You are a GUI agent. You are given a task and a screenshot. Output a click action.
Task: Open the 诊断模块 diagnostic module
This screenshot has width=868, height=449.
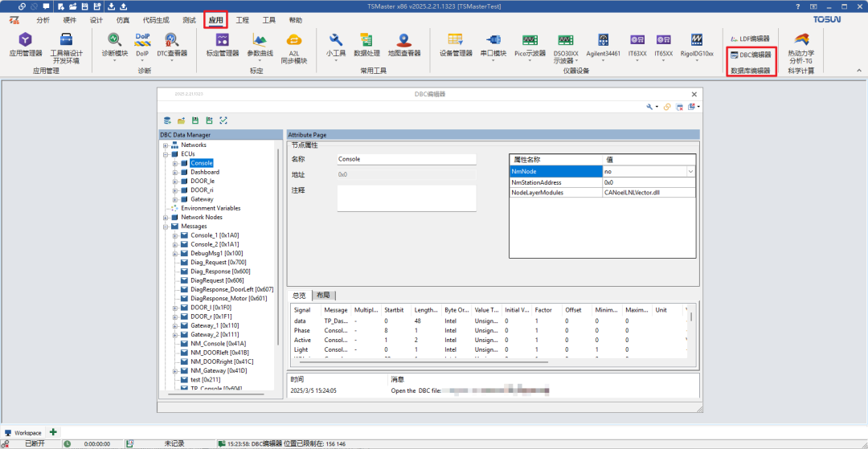(x=115, y=44)
